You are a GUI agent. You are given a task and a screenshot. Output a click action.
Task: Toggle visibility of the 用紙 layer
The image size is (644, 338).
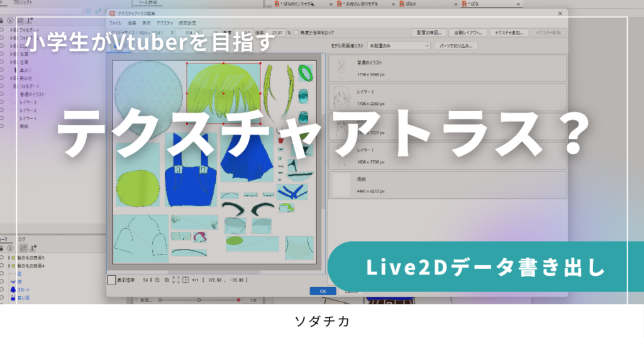click(2, 126)
